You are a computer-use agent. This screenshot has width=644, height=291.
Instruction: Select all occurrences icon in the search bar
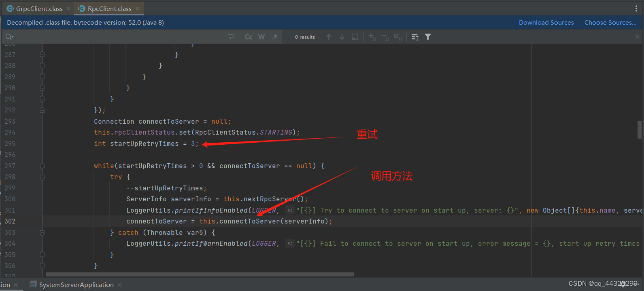tap(398, 37)
